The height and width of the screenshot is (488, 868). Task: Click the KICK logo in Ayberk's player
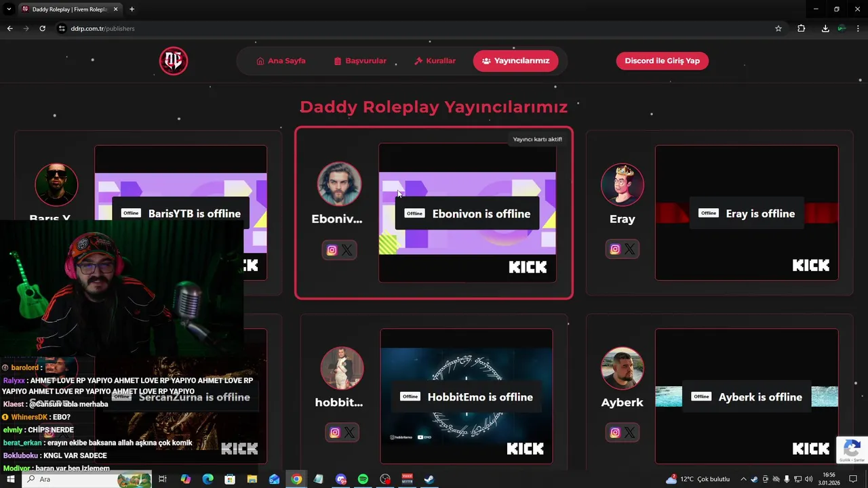point(811,449)
